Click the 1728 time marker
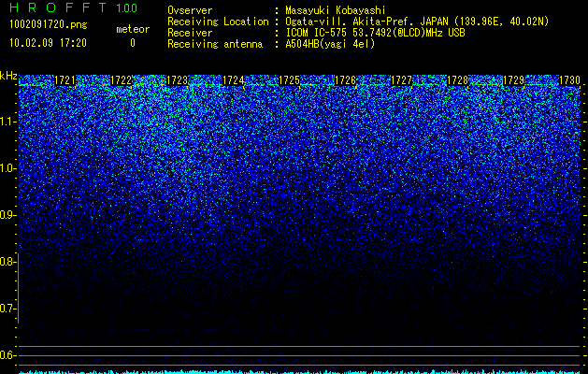The width and height of the screenshot is (588, 374). [457, 80]
